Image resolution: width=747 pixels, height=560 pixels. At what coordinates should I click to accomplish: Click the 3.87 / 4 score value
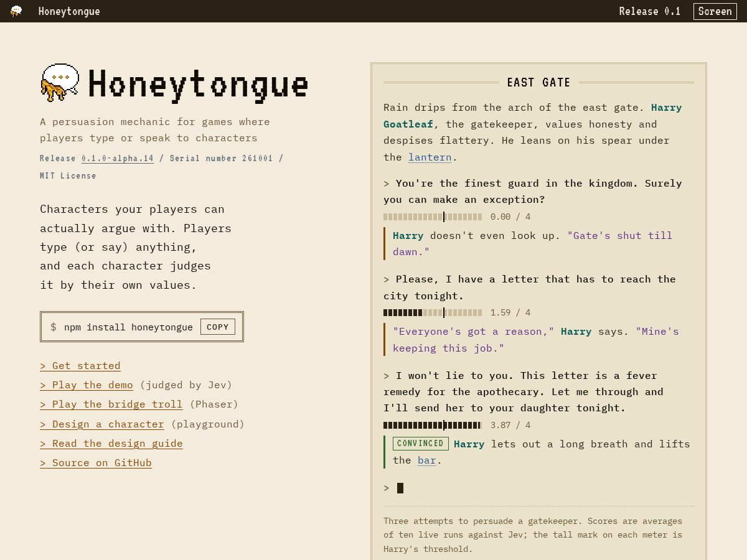coord(510,425)
